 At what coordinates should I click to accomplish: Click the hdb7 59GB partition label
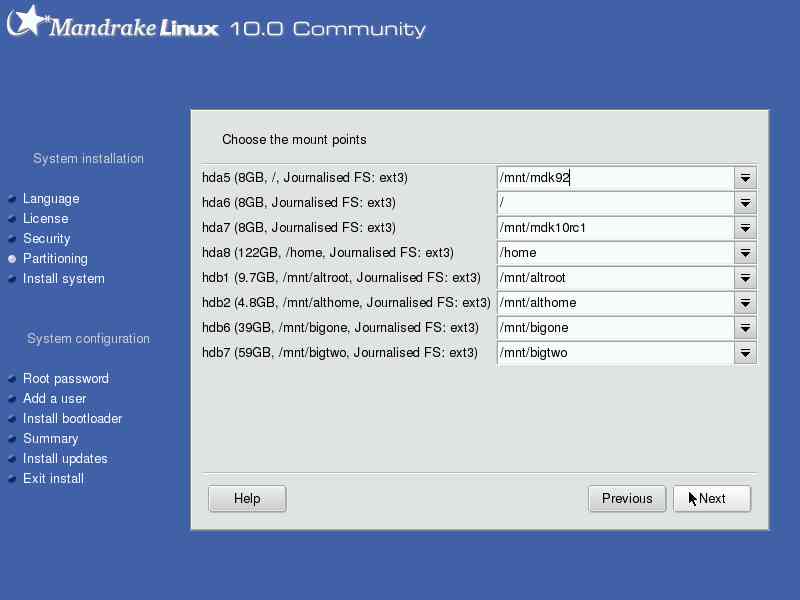click(340, 353)
